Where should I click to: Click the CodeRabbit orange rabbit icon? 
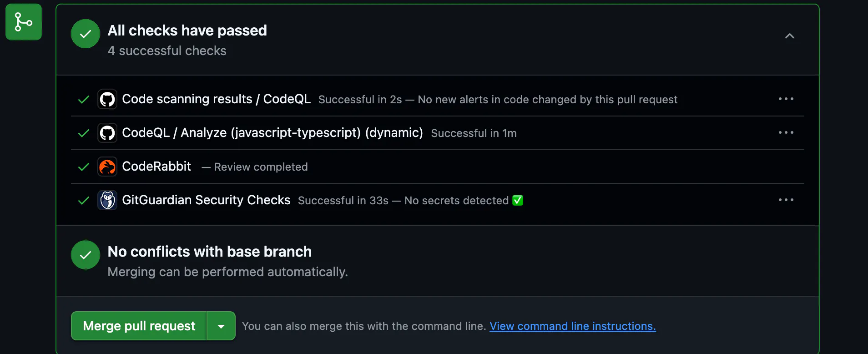coord(107,167)
